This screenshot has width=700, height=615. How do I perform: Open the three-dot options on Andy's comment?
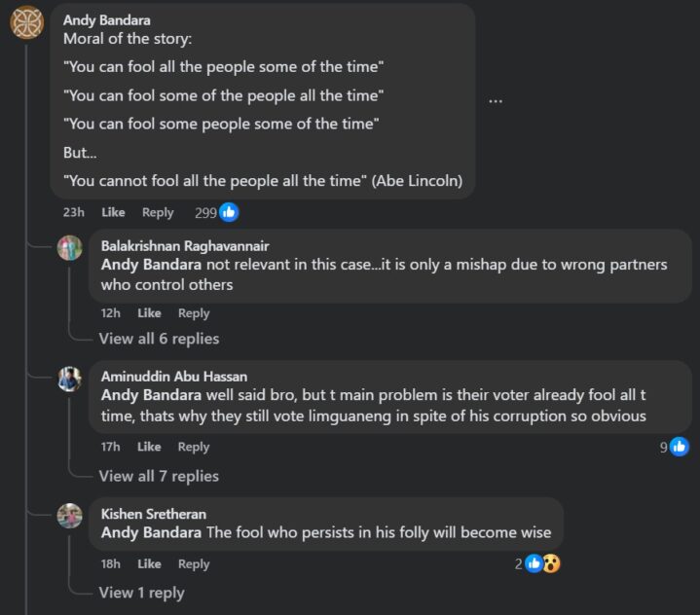click(496, 100)
